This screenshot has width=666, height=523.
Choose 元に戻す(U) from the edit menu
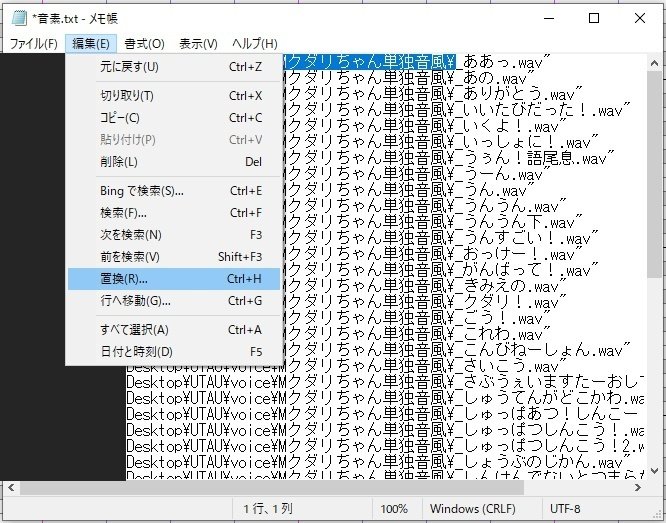(x=174, y=67)
